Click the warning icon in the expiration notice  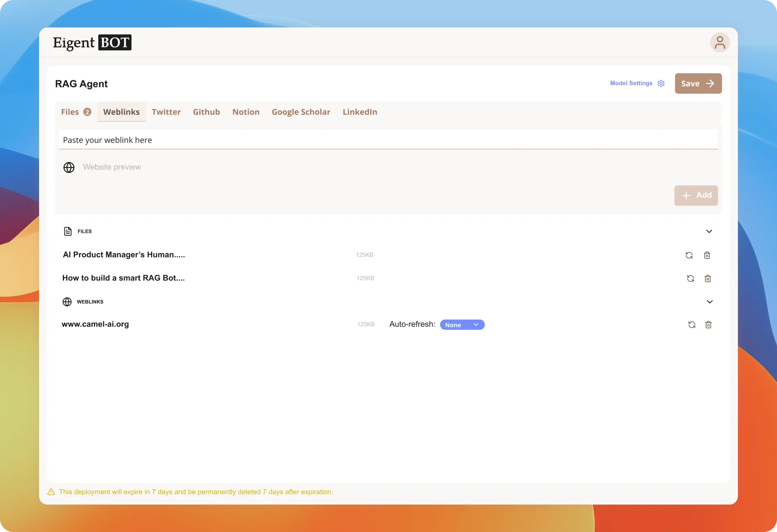tap(51, 492)
